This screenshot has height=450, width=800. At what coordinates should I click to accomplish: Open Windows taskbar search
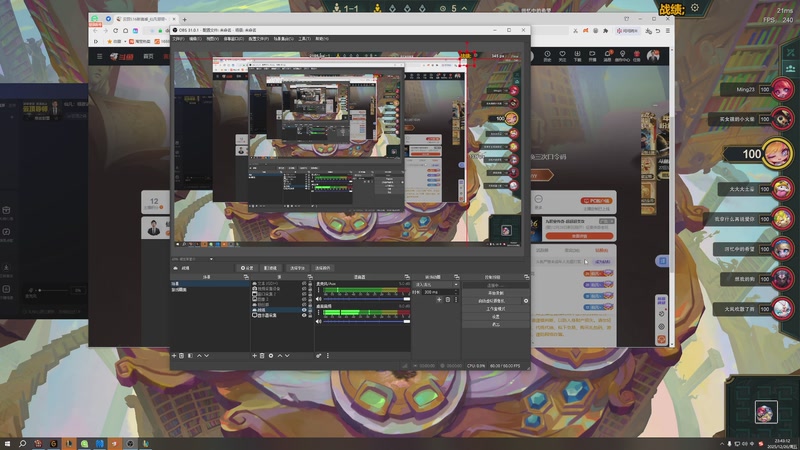(22, 444)
